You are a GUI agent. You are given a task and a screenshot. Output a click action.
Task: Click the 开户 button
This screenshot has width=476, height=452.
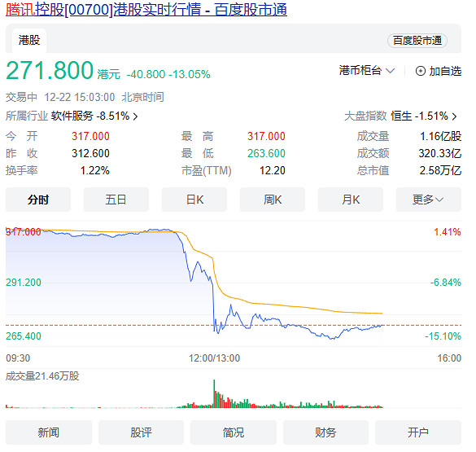pos(418,432)
